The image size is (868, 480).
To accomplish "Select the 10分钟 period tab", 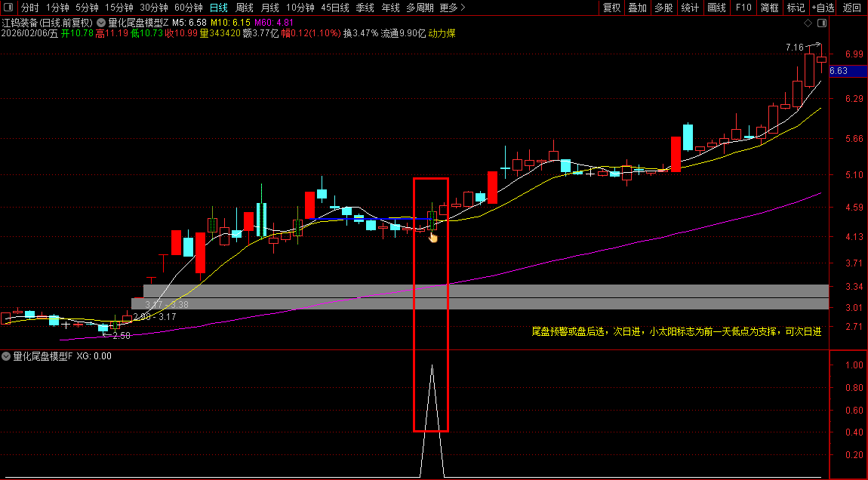I will 300,8.
